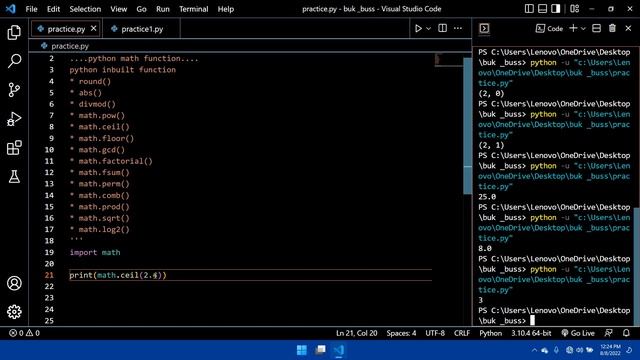The image size is (640, 360).
Task: Open the Testing flask view
Action: click(14, 177)
